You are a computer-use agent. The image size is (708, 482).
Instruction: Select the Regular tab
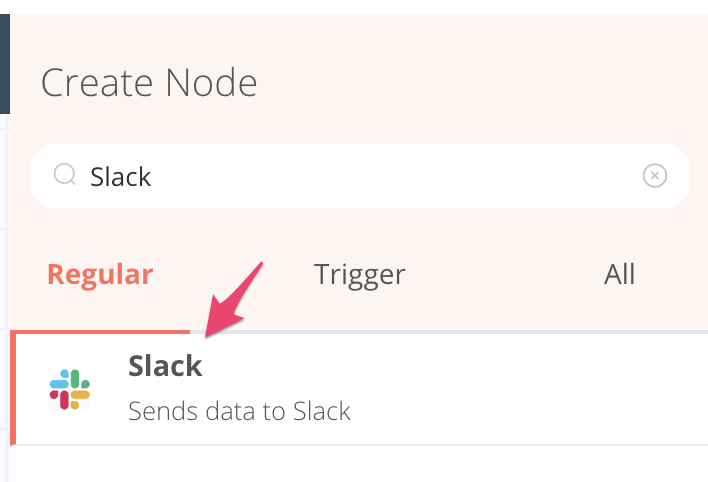click(100, 275)
